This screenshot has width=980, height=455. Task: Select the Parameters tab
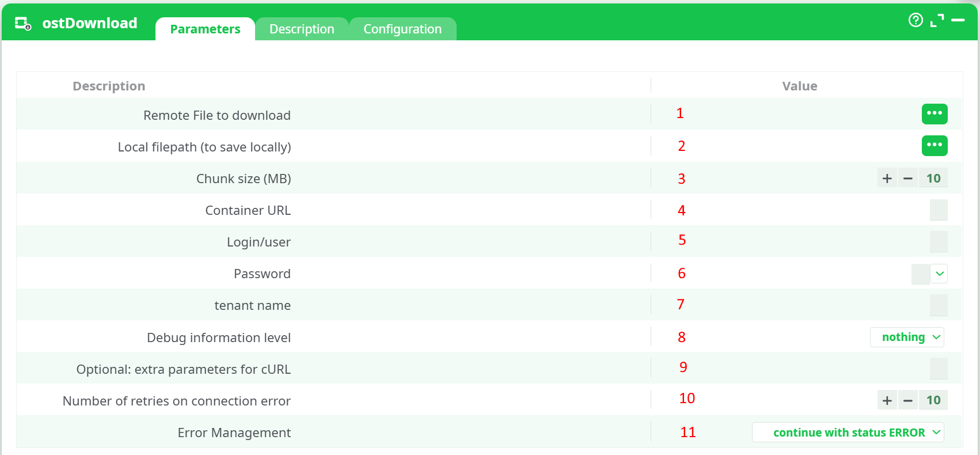[x=205, y=29]
